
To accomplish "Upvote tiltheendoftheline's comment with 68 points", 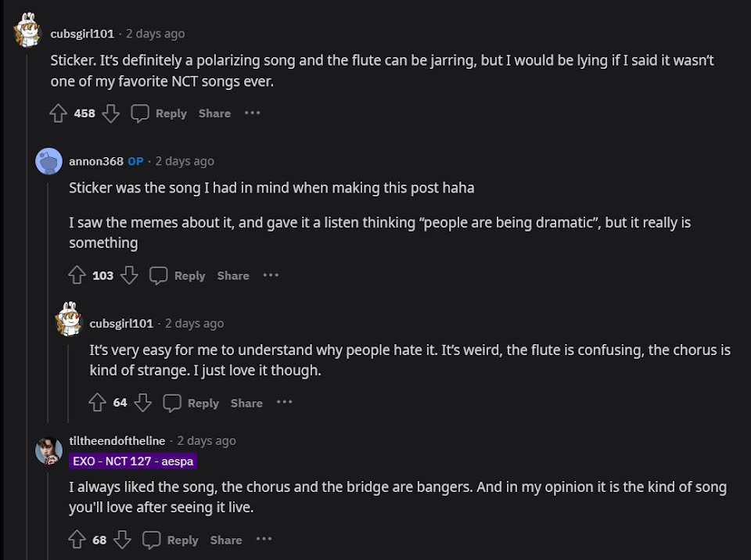I will click(77, 540).
